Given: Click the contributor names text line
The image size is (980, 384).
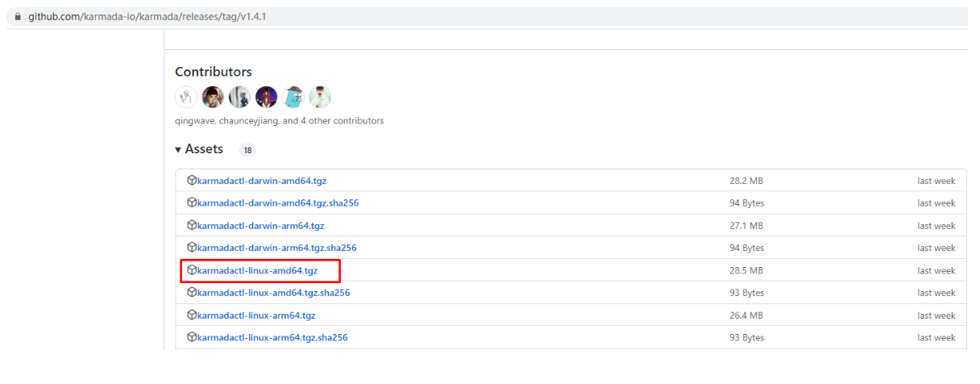Looking at the screenshot, I should [x=280, y=121].
